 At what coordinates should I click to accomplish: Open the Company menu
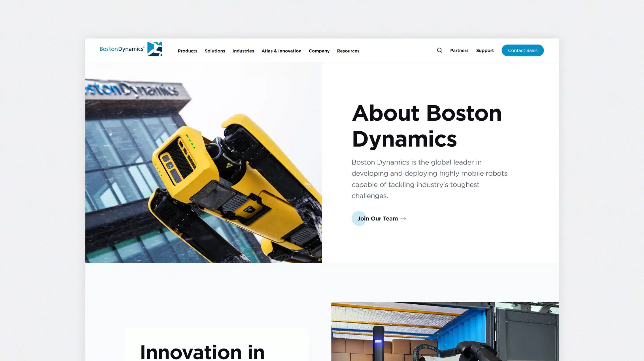point(319,51)
